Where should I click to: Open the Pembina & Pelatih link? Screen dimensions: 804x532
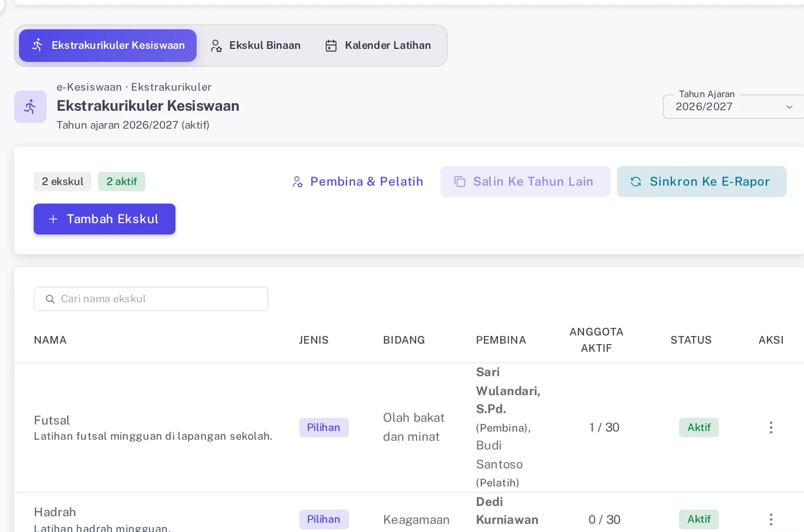pos(357,182)
